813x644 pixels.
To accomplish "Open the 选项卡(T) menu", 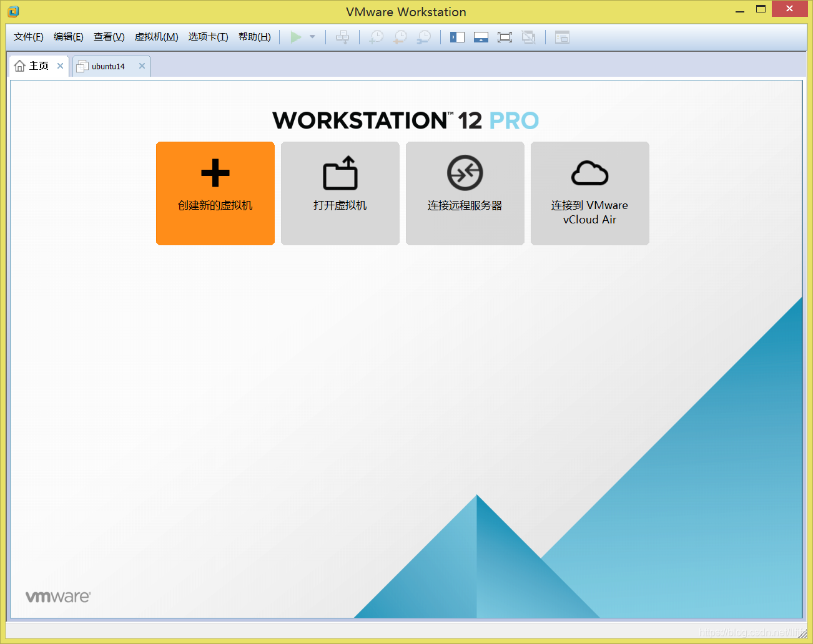I will 209,37.
